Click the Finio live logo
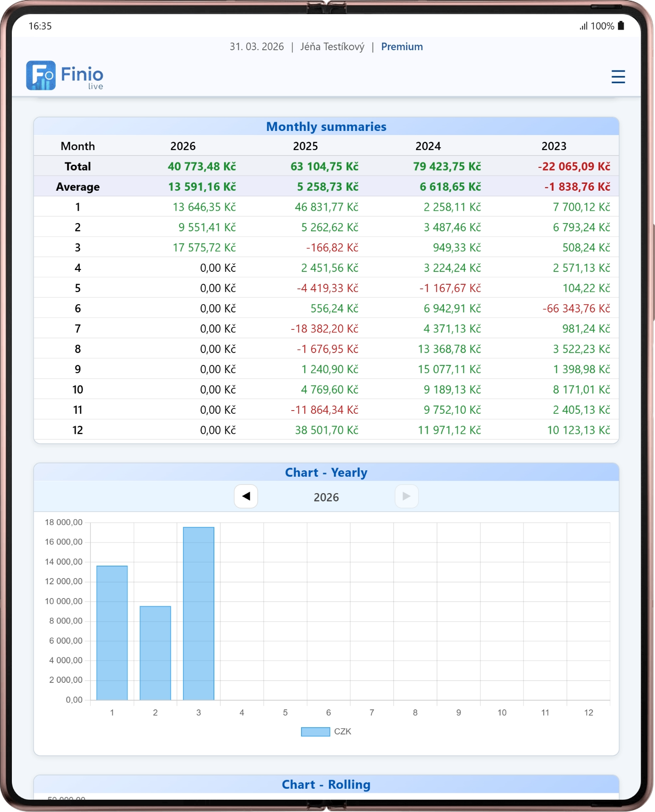The height and width of the screenshot is (812, 655). (x=65, y=76)
